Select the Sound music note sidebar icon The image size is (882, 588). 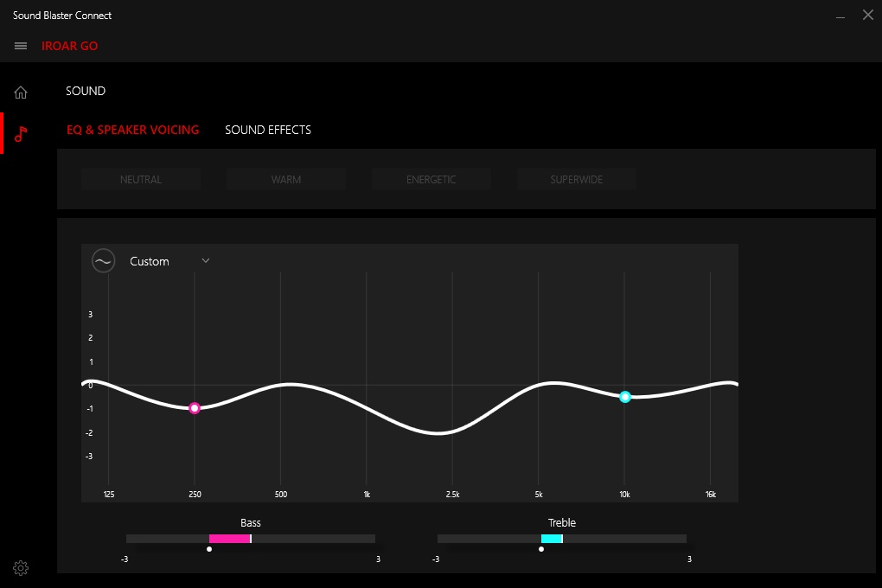coord(21,134)
